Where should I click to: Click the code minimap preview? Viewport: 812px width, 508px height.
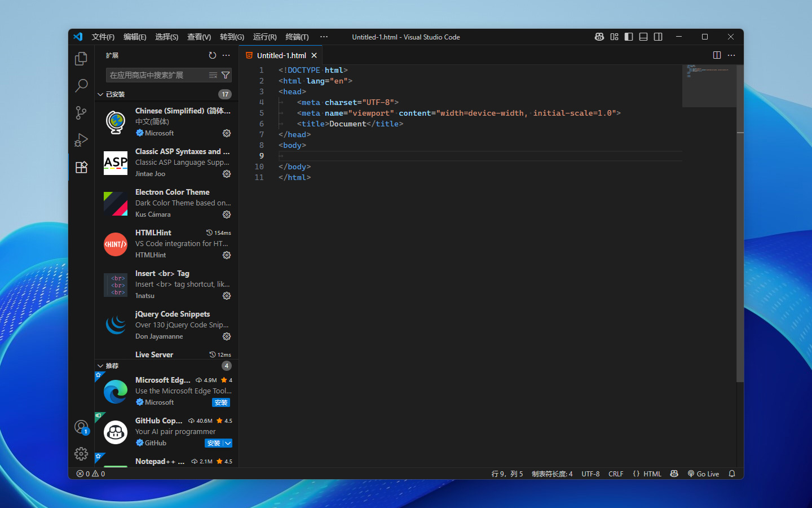709,86
